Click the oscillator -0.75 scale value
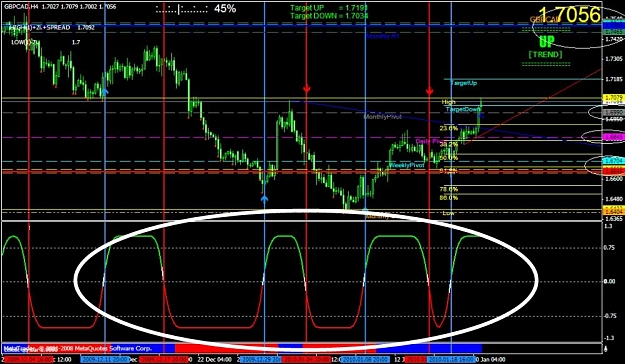This screenshot has width=625, height=364. [x=609, y=316]
